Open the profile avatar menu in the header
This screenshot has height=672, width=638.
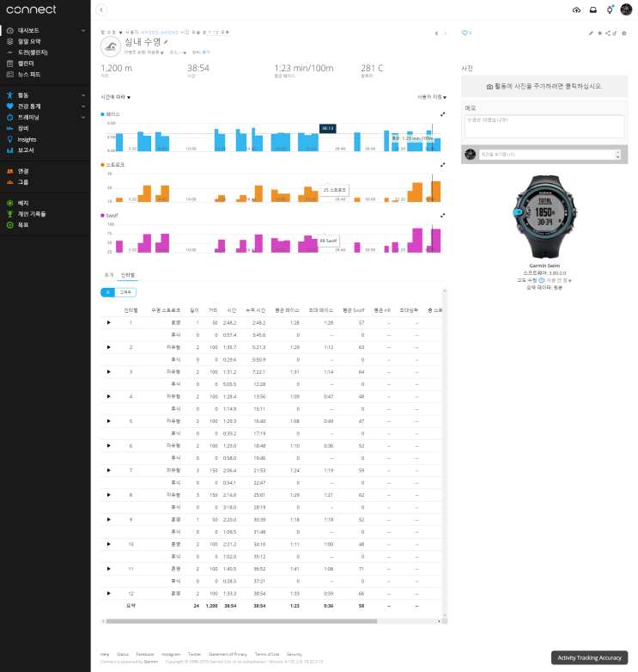click(626, 9)
